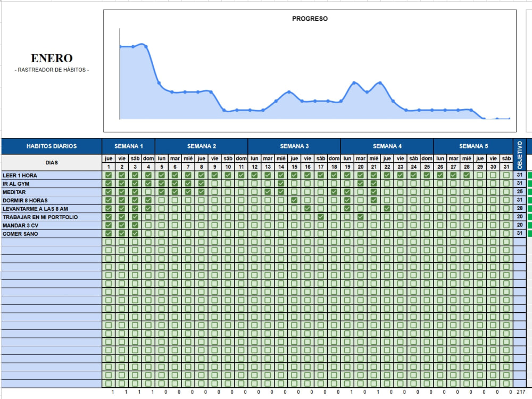Uncheck MEDITAR on day 18
The width and height of the screenshot is (532, 399).
pos(334,192)
